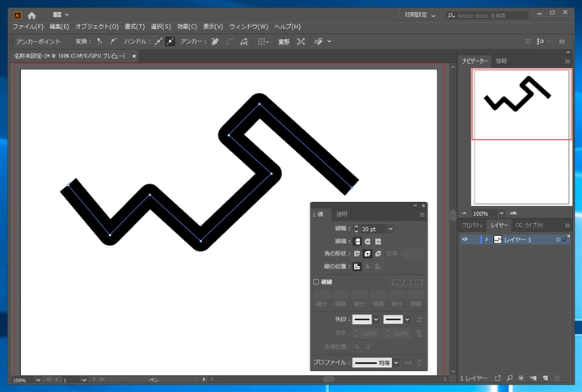Toggle the レイヤー 1 target circle
The width and height of the screenshot is (582, 392).
558,240
